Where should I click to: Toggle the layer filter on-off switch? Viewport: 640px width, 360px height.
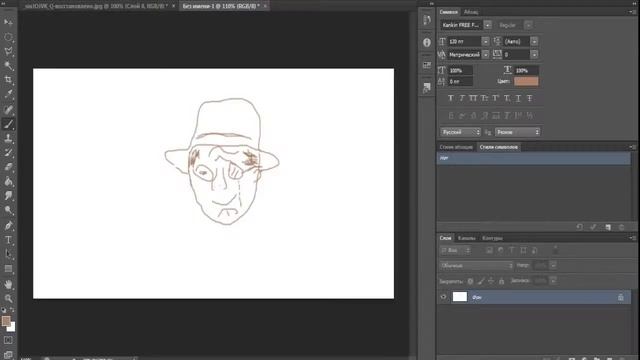pyautogui.click(x=555, y=249)
